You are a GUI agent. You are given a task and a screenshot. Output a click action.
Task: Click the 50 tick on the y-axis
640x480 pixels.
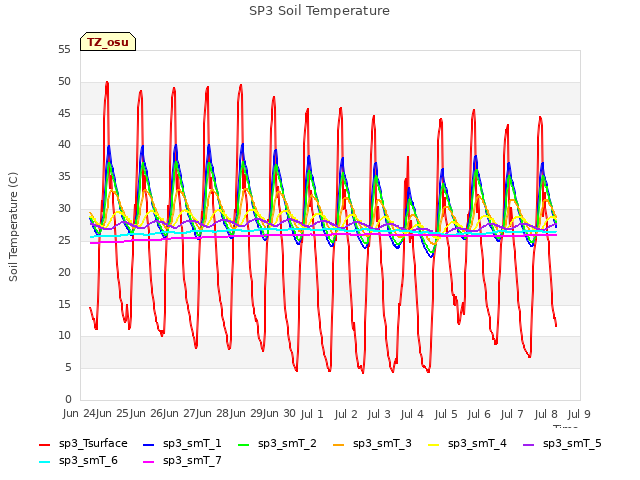(x=64, y=82)
